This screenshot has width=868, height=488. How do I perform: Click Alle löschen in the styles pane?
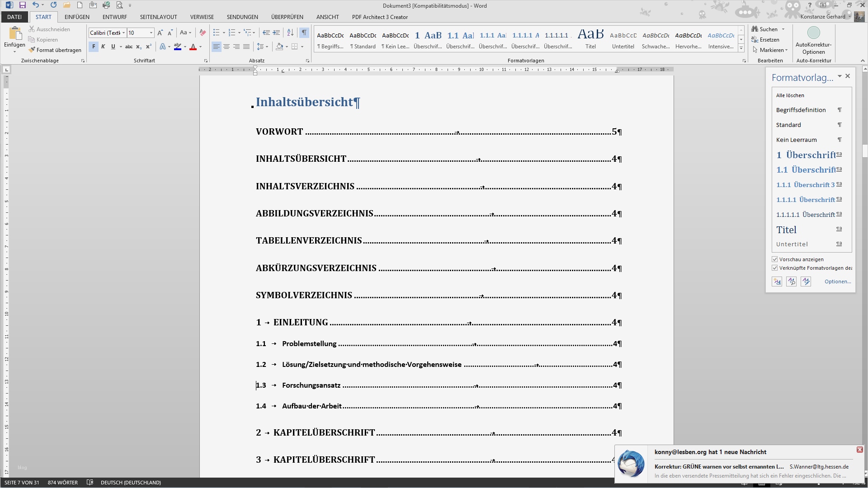click(790, 95)
